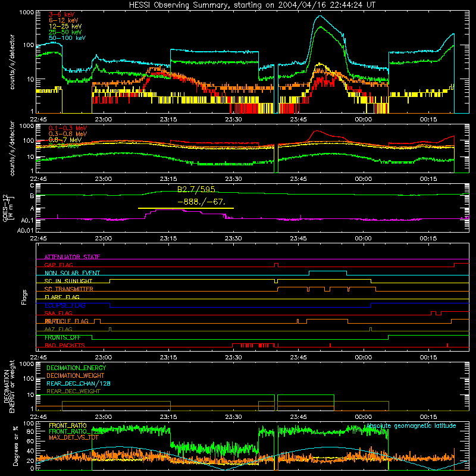The image size is (476, 476).
Task: Pick the cyan 50-100 keV legend label
Action: 67,38
